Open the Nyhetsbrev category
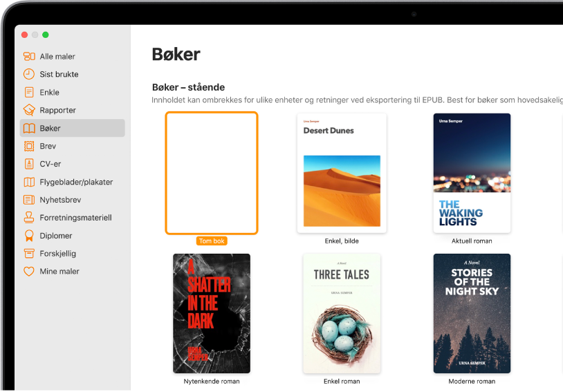This screenshot has height=392, width=563. click(x=60, y=200)
